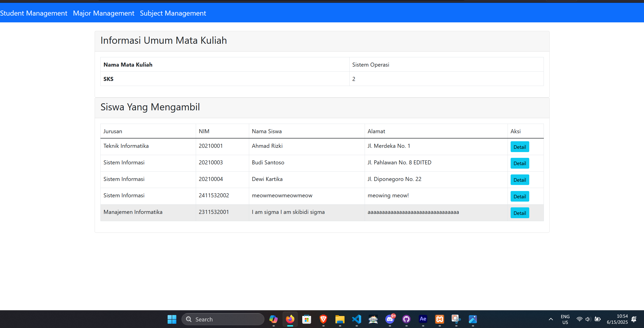Open Detail for Dewi Kartika
The width and height of the screenshot is (644, 328).
click(x=519, y=180)
